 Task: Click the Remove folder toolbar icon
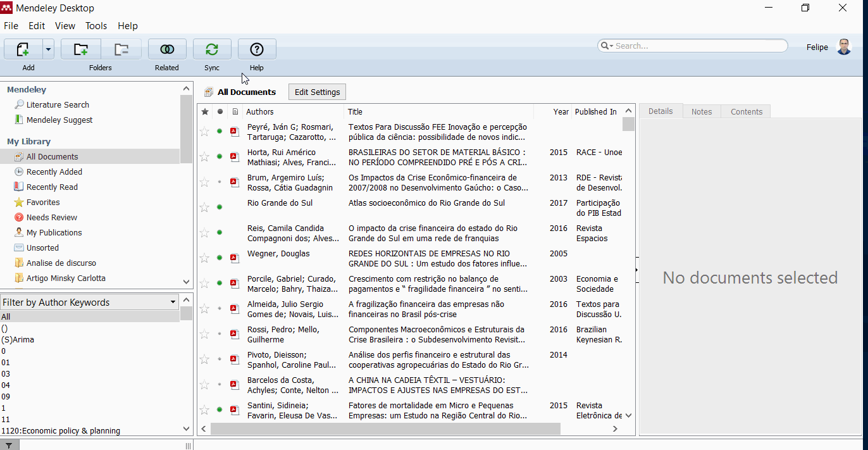point(121,49)
